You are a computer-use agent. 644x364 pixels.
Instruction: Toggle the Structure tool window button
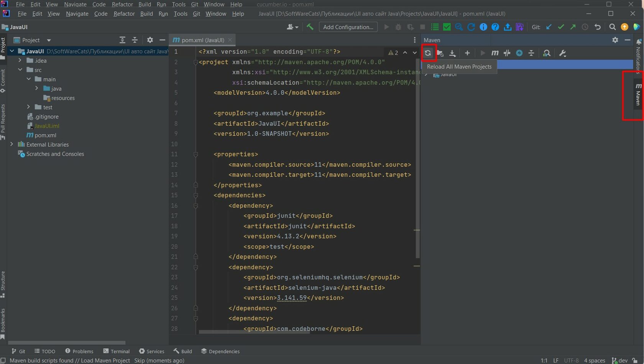click(3, 284)
